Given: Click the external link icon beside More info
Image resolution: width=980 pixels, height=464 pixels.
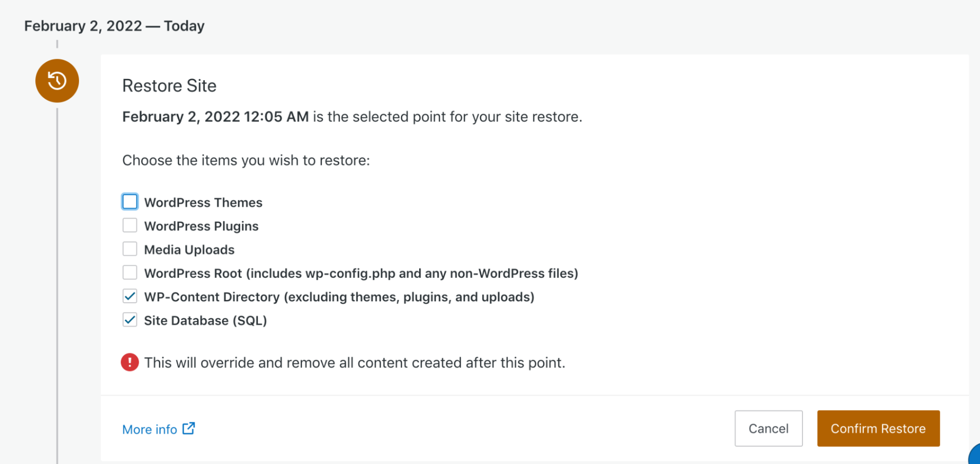Looking at the screenshot, I should click(x=189, y=429).
